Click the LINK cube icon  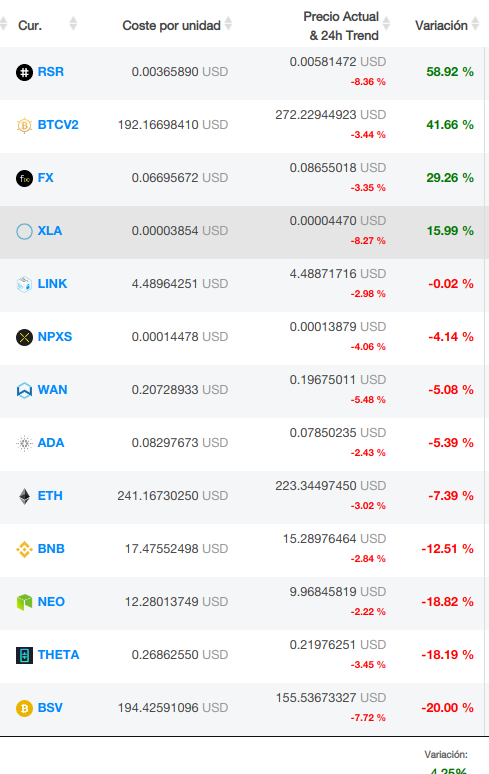point(24,284)
